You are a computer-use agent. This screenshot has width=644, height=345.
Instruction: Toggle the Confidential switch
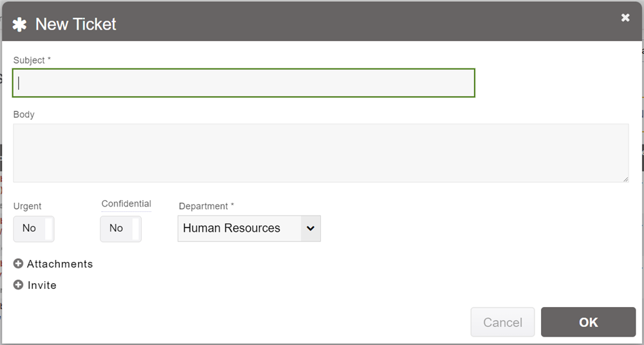[120, 228]
